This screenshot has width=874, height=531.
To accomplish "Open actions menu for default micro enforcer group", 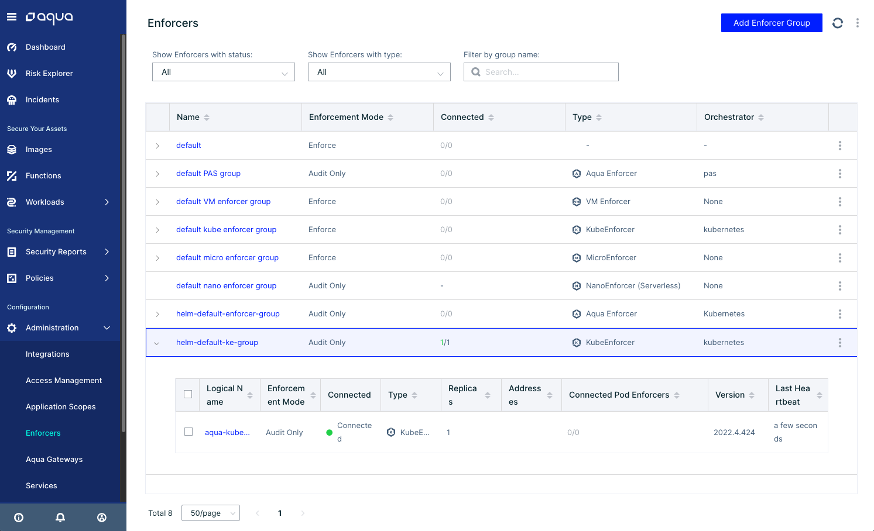I will (x=839, y=258).
